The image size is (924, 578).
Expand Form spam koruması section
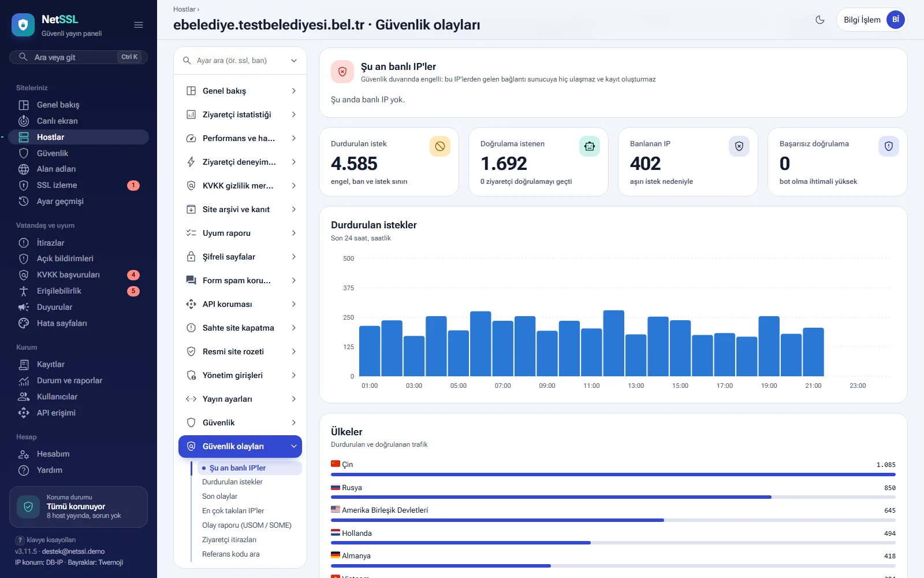pyautogui.click(x=240, y=280)
